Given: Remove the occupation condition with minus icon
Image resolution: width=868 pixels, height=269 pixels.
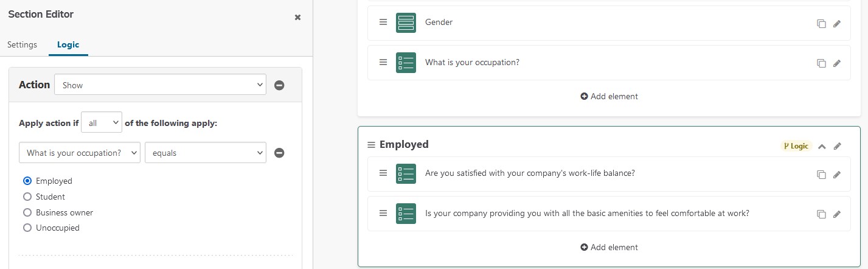Looking at the screenshot, I should (x=279, y=153).
